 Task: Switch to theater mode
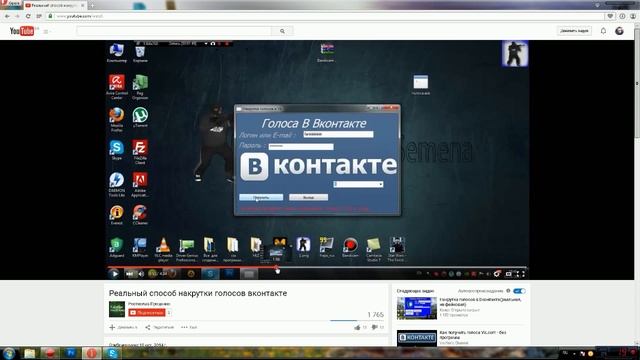509,274
